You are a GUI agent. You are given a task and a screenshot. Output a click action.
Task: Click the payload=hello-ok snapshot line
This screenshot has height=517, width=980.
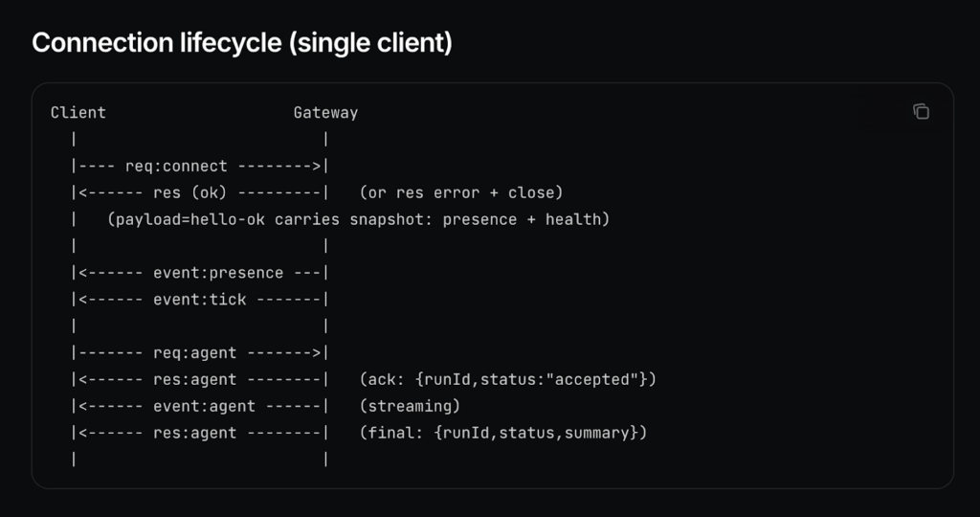(x=358, y=219)
